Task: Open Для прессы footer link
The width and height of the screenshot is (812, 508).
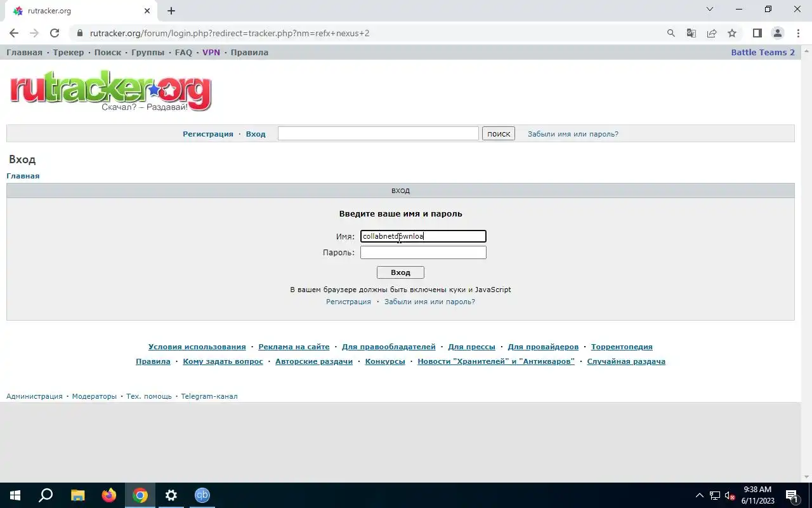Action: point(471,347)
